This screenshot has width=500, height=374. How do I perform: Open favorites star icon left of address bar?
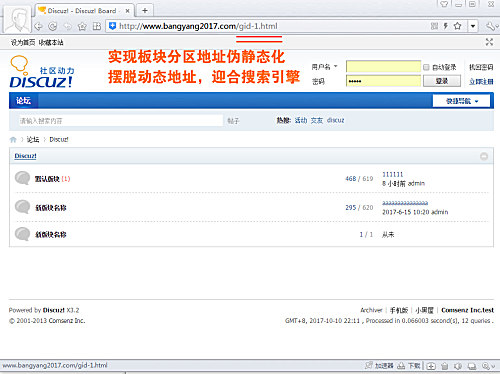[x=82, y=26]
